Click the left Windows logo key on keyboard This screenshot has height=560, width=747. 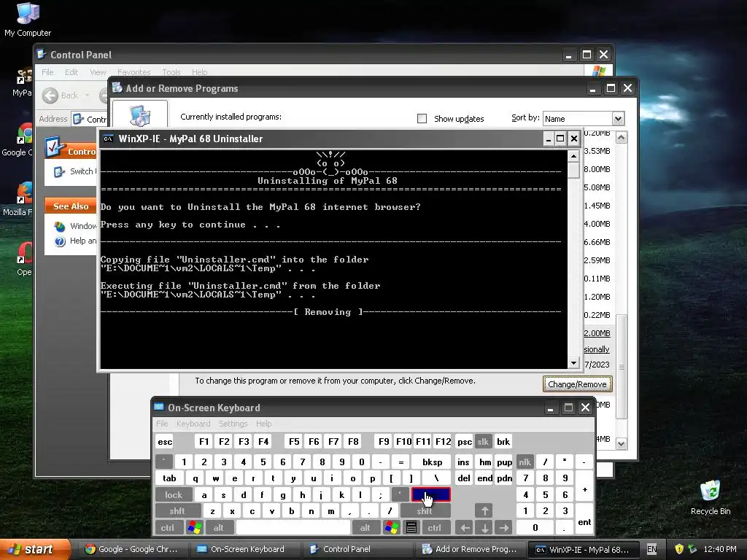(x=194, y=528)
